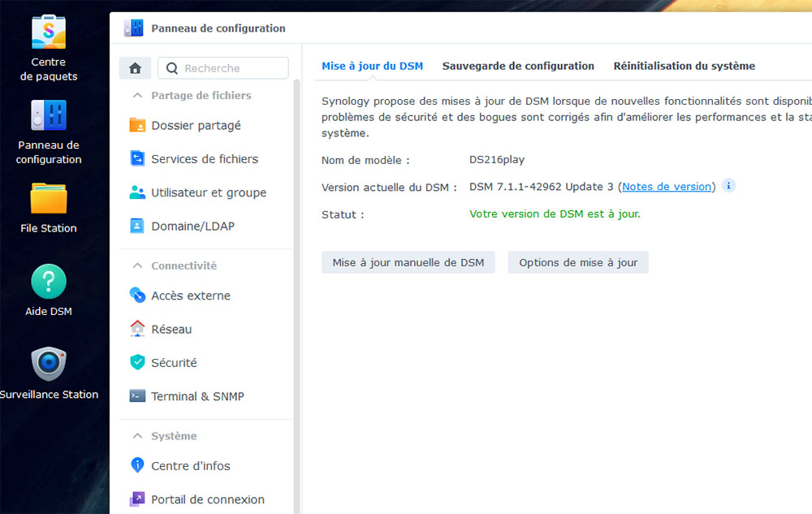This screenshot has height=514, width=812.
Task: Open the Dossier partagé label in sidebar
Action: tap(196, 126)
